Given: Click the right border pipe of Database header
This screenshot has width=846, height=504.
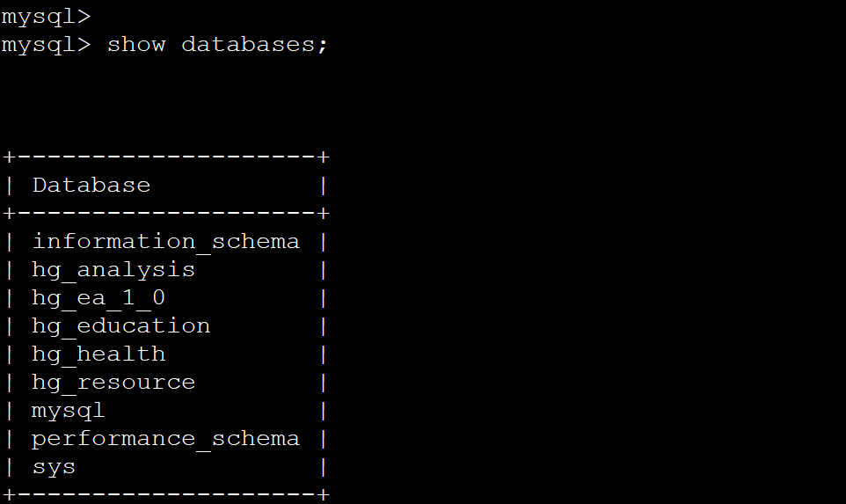Looking at the screenshot, I should (323, 186).
